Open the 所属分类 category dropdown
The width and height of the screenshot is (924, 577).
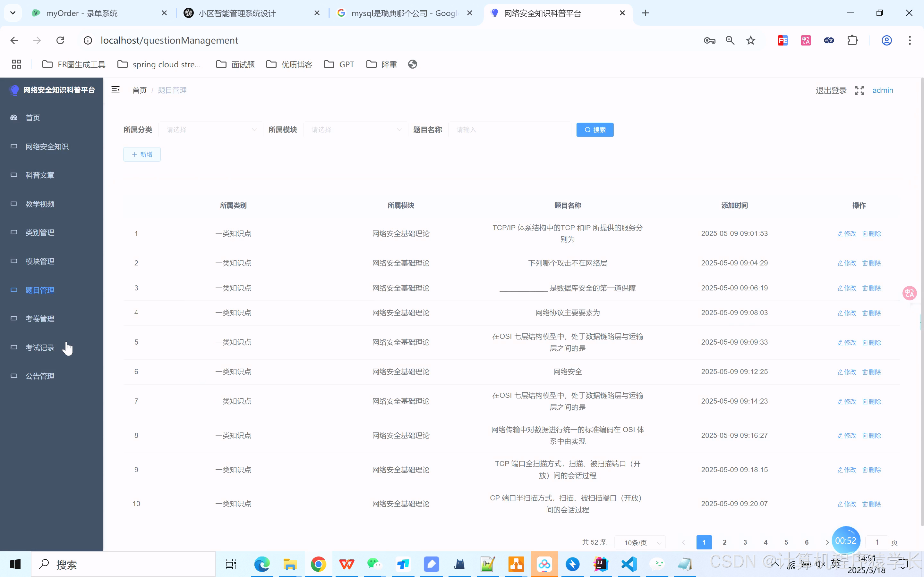pyautogui.click(x=211, y=130)
